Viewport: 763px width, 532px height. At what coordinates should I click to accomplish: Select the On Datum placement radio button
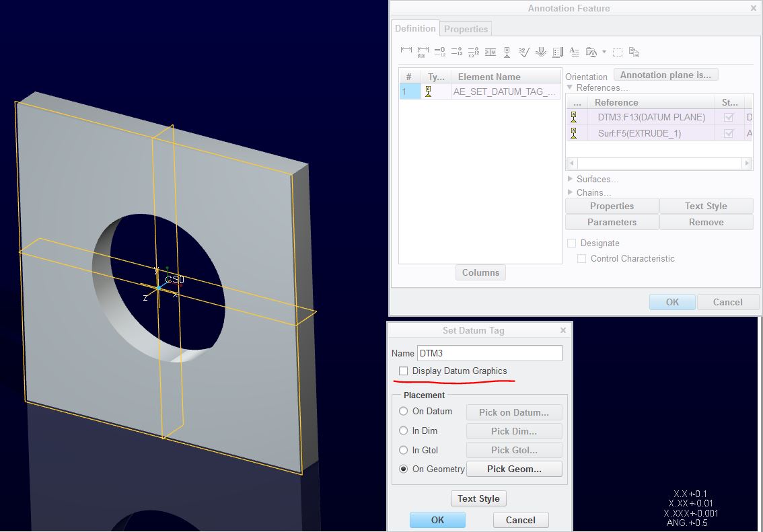[x=404, y=411]
